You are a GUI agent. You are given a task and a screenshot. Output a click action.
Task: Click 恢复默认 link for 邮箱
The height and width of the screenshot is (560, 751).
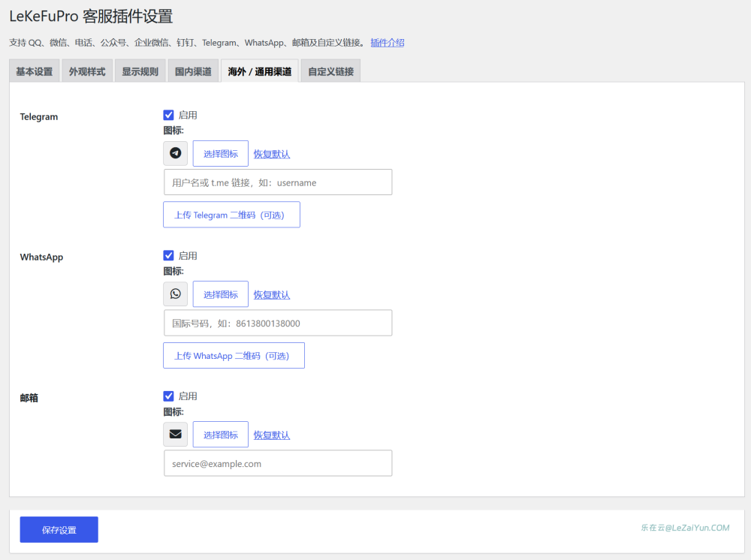(x=272, y=435)
